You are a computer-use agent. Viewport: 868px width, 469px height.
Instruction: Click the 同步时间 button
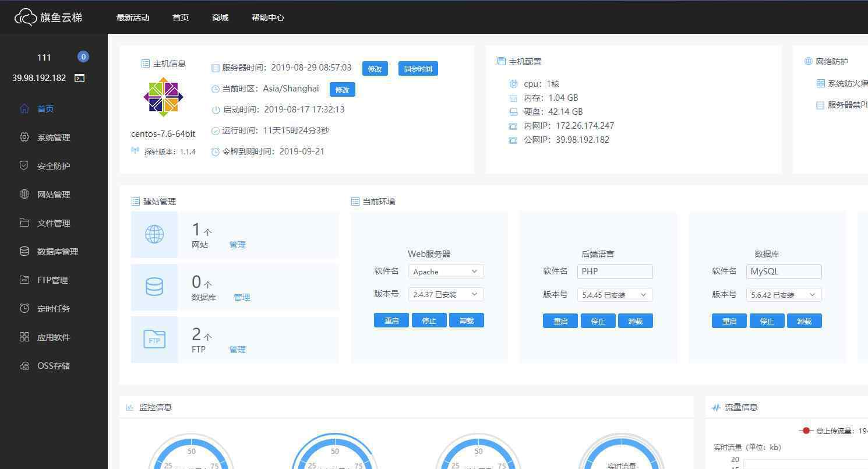coord(418,69)
